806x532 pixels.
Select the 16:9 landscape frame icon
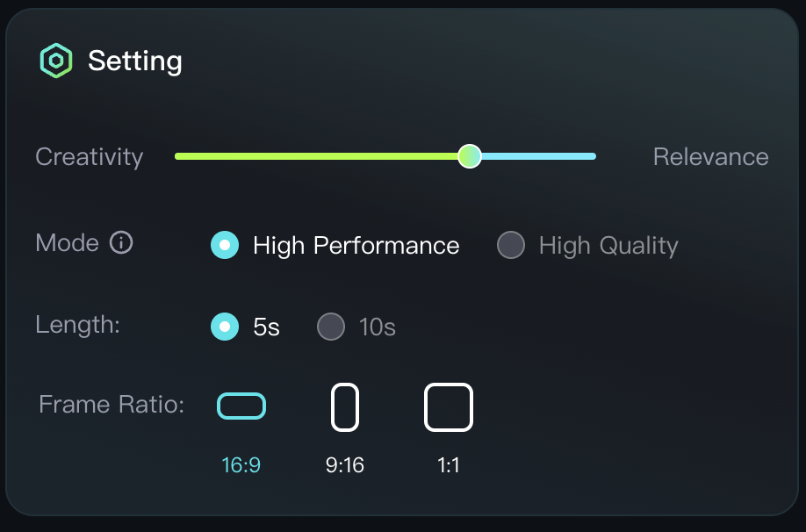coord(241,406)
